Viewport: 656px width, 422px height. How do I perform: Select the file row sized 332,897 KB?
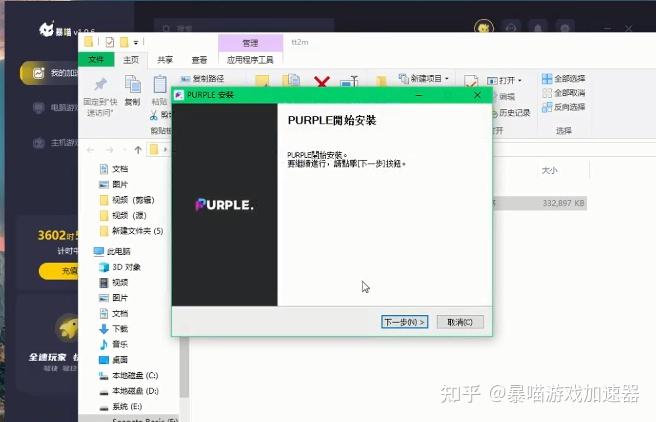point(540,203)
